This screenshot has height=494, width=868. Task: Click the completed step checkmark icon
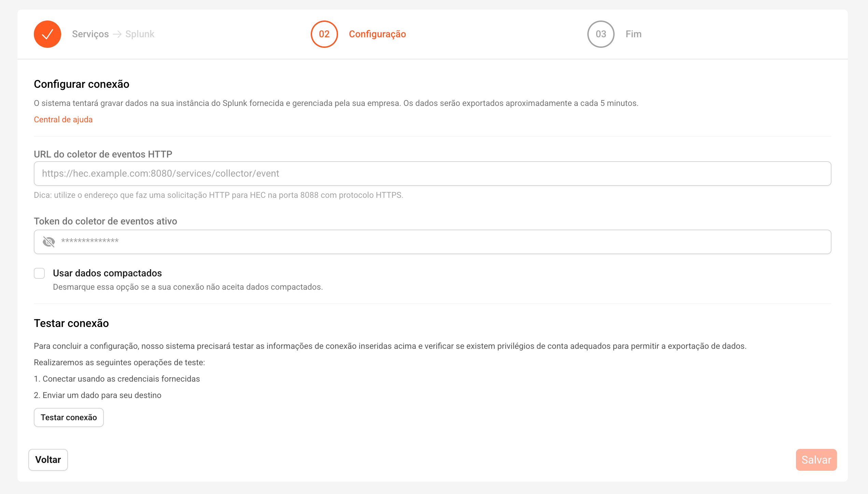(x=47, y=34)
